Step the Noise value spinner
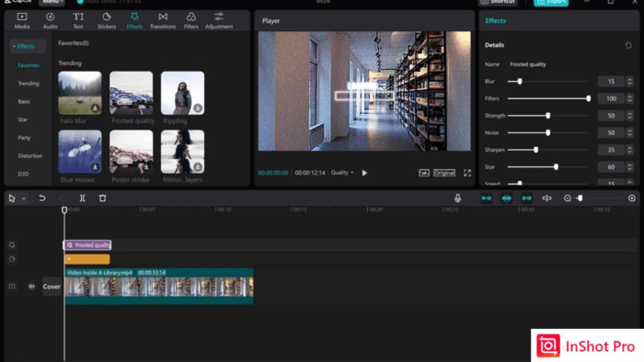This screenshot has height=362, width=644. 629,133
